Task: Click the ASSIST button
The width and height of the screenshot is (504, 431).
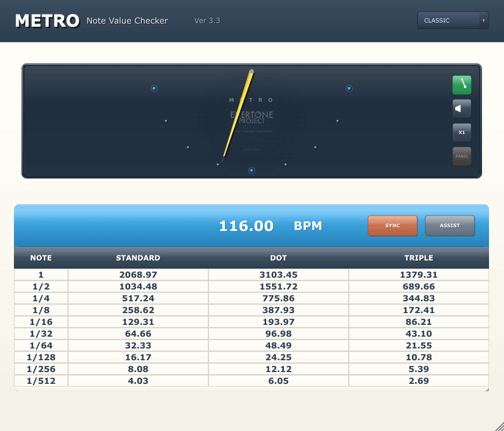Action: tap(449, 226)
